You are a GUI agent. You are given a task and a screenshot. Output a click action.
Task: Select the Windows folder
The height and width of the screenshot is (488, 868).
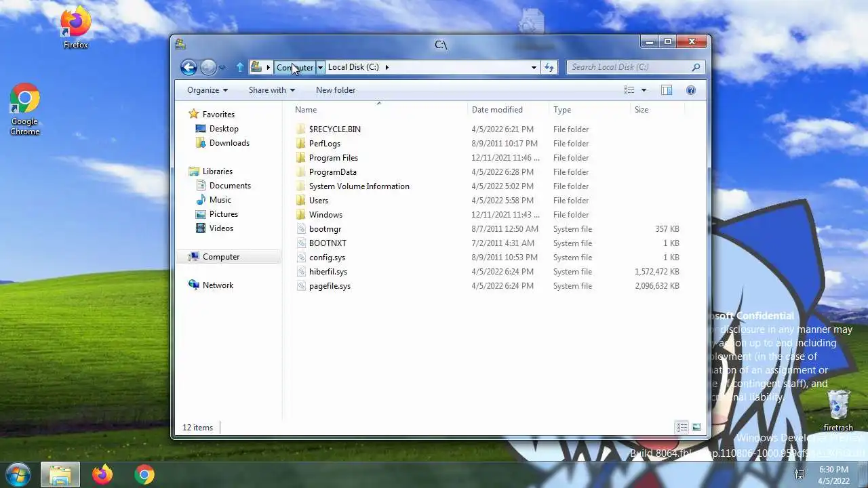(x=325, y=215)
